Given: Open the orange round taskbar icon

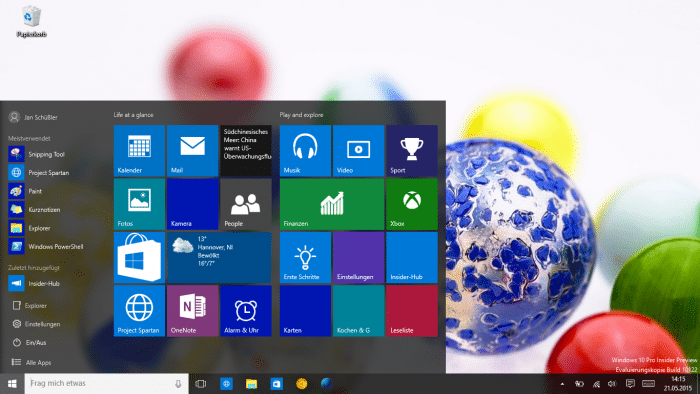Looking at the screenshot, I should [301, 384].
